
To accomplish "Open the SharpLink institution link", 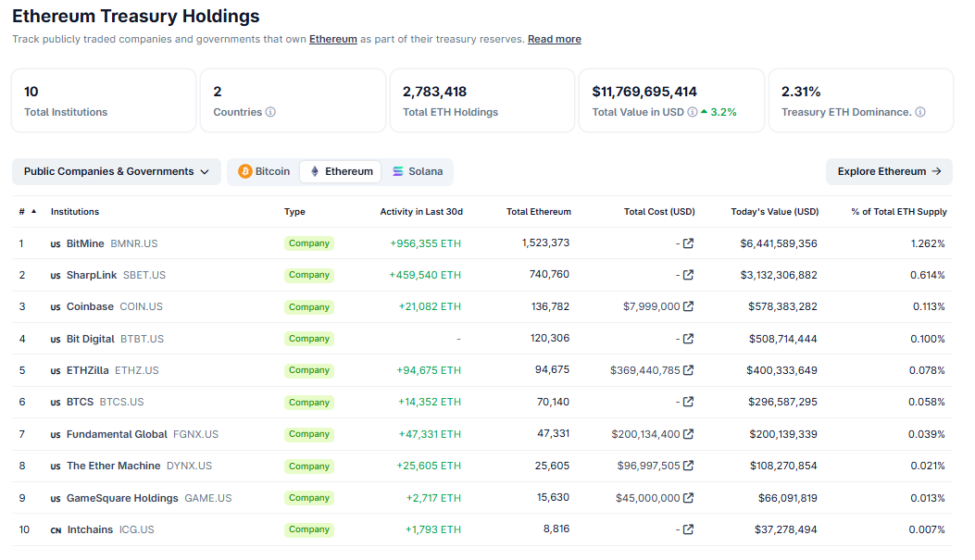I will point(92,275).
